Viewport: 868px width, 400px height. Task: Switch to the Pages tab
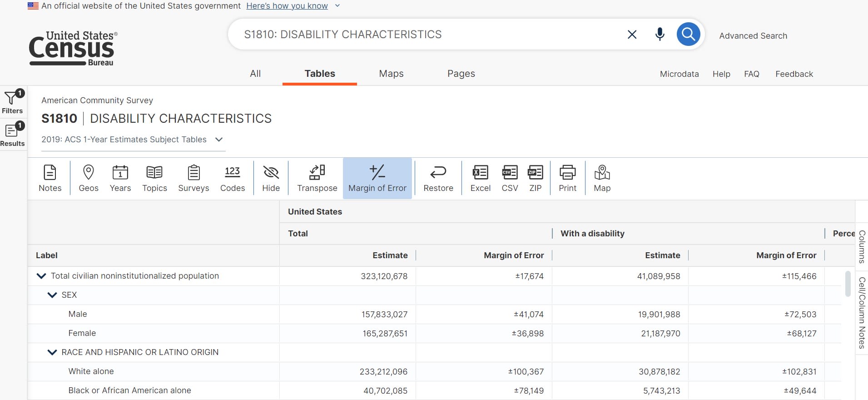pyautogui.click(x=461, y=74)
